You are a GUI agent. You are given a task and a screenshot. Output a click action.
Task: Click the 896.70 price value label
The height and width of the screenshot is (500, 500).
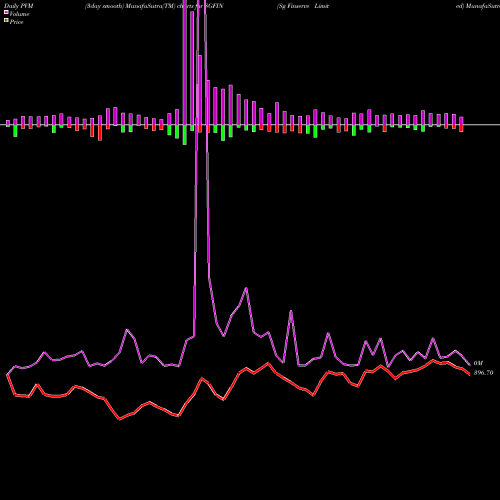pos(483,373)
